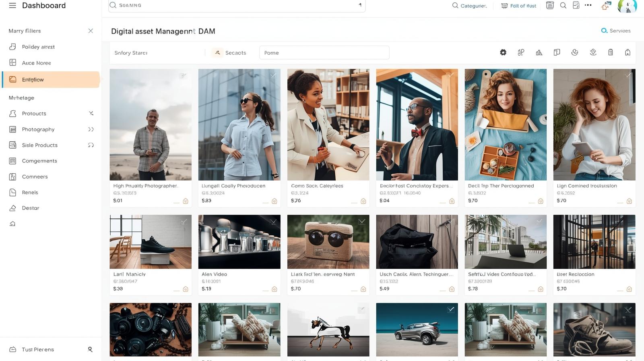The height and width of the screenshot is (361, 644).
Task: Toggle the checkmark on Lign Comined troulisslon image
Action: [628, 75]
